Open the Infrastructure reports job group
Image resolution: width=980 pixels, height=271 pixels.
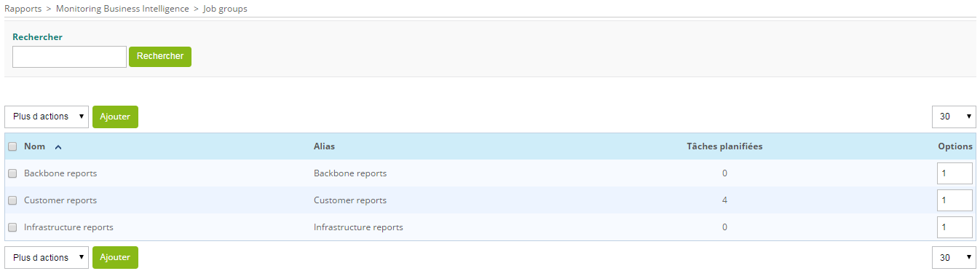(68, 227)
